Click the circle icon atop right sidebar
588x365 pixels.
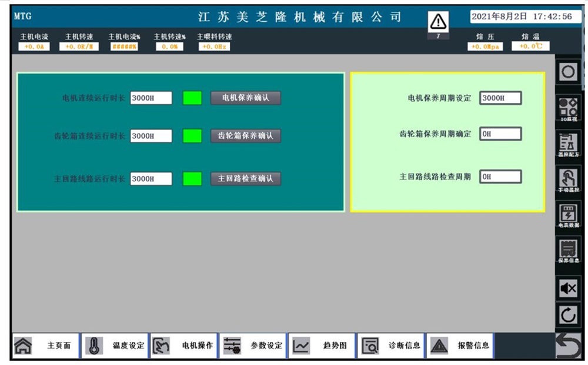tap(568, 72)
